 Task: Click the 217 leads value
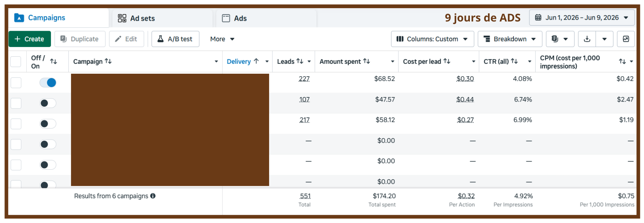pyautogui.click(x=305, y=120)
